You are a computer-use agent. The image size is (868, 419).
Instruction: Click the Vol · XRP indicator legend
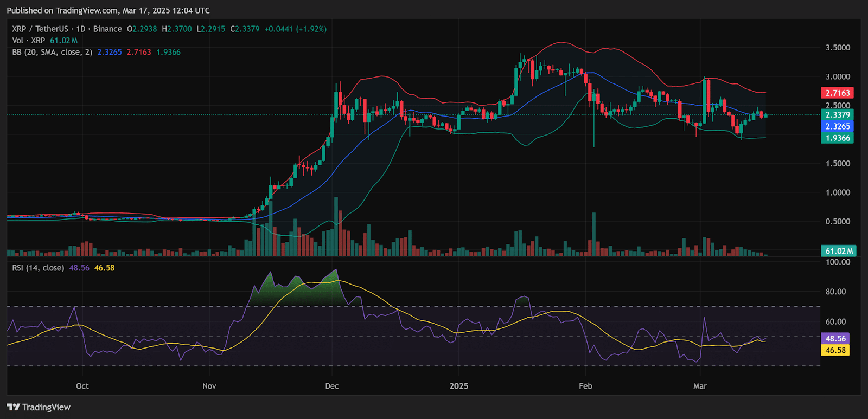29,41
